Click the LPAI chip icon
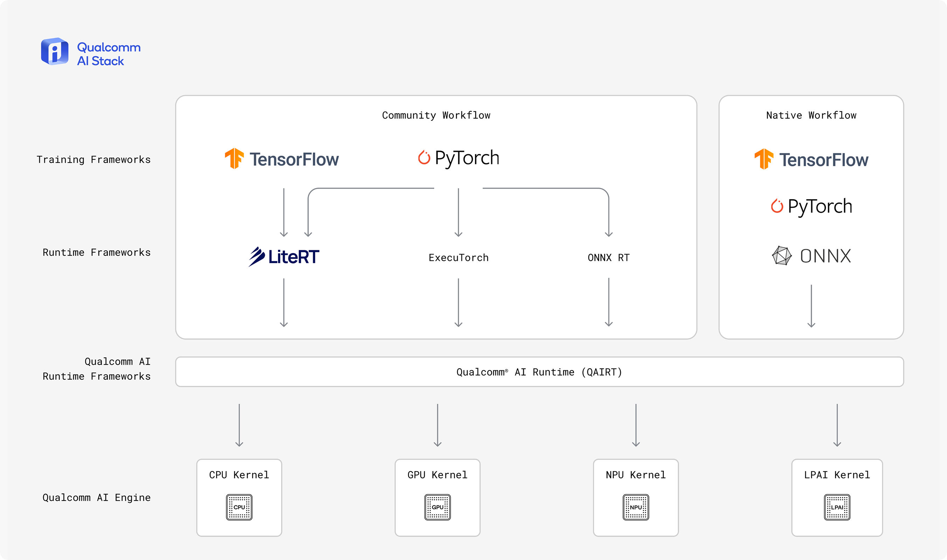947x560 pixels. coord(837,507)
